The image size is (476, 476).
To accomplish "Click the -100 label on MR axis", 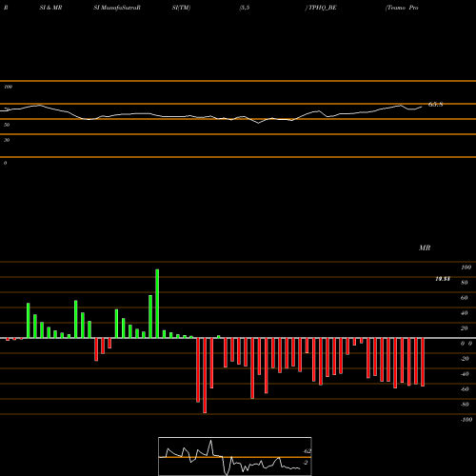I will [466, 420].
